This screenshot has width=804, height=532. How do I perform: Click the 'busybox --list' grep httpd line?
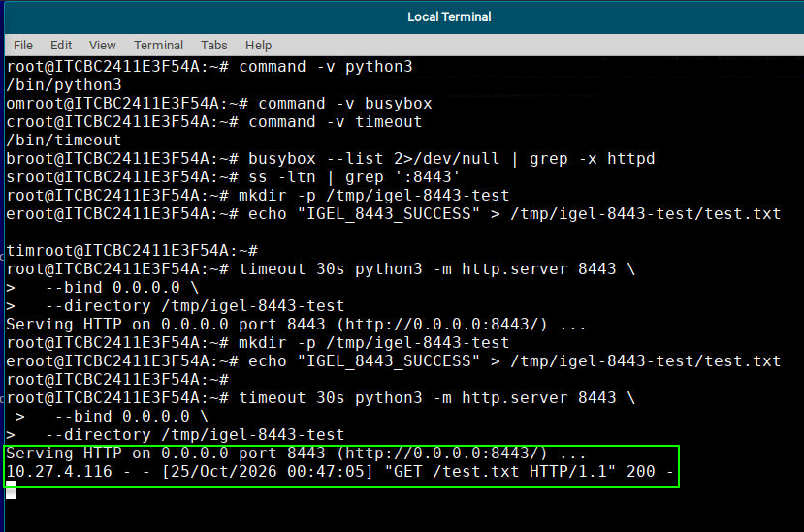tap(331, 159)
